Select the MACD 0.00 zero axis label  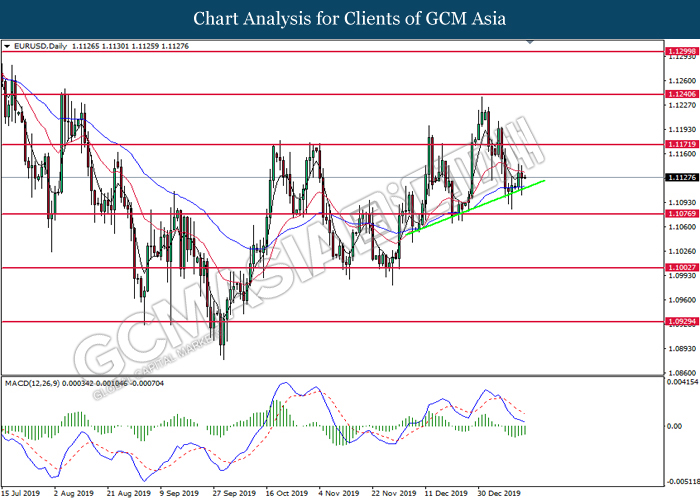click(x=675, y=425)
